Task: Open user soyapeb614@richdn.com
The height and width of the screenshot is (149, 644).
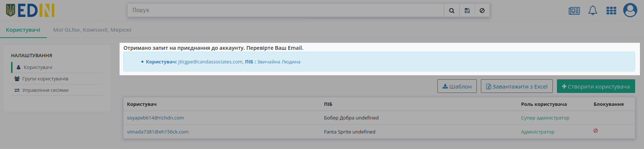Action: point(155,118)
